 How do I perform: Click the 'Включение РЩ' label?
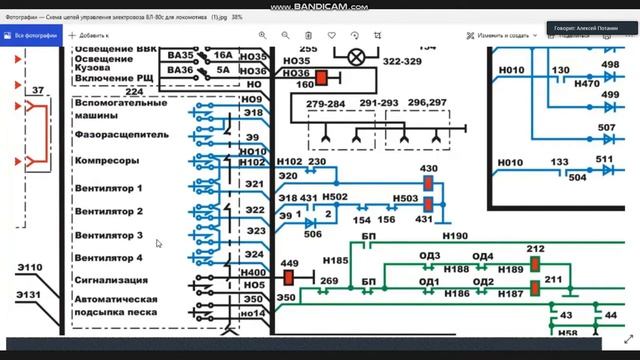114,78
